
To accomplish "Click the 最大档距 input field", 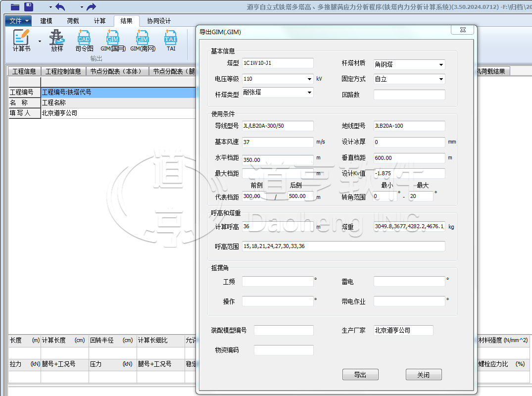I will tap(278, 173).
